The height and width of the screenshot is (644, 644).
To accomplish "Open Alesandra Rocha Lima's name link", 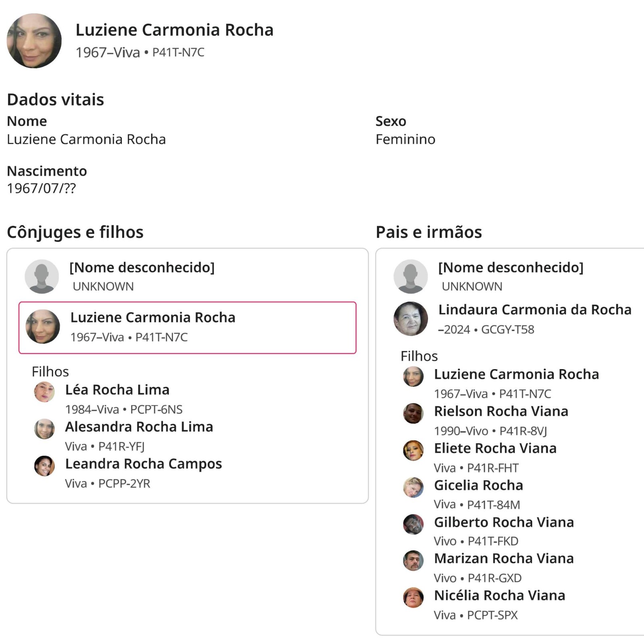I will (139, 427).
